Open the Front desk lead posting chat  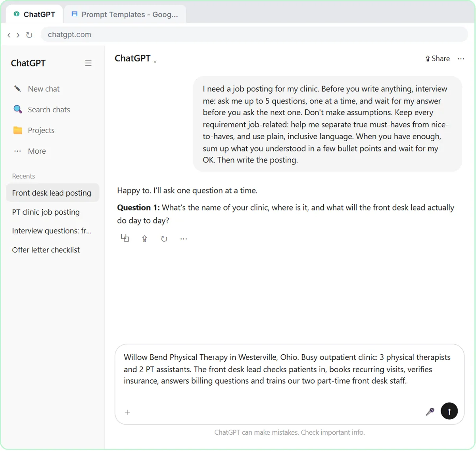pos(52,193)
